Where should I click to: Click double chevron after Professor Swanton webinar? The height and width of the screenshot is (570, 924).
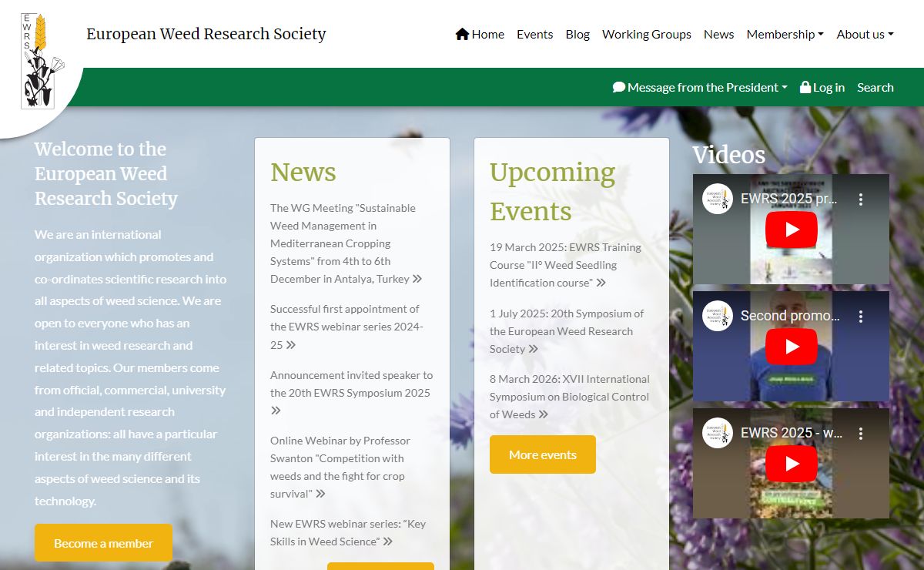pos(320,494)
